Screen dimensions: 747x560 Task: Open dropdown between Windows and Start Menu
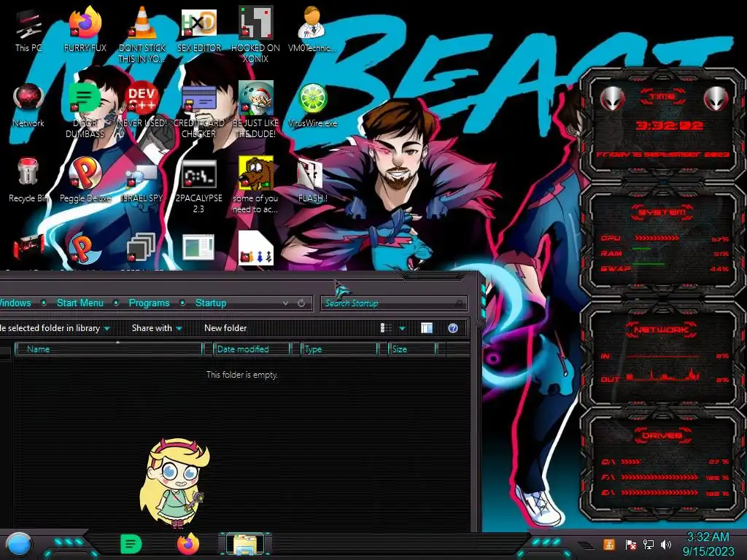point(44,303)
